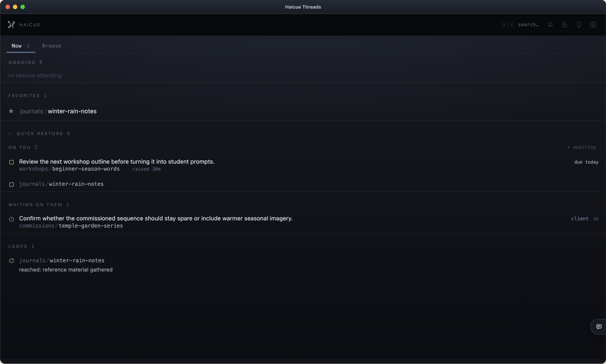Open settings via the gear icon

pyautogui.click(x=593, y=25)
